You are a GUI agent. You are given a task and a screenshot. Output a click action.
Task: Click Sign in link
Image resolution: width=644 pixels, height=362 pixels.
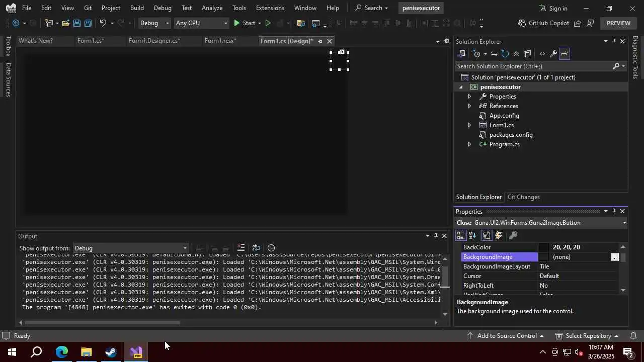pyautogui.click(x=553, y=8)
